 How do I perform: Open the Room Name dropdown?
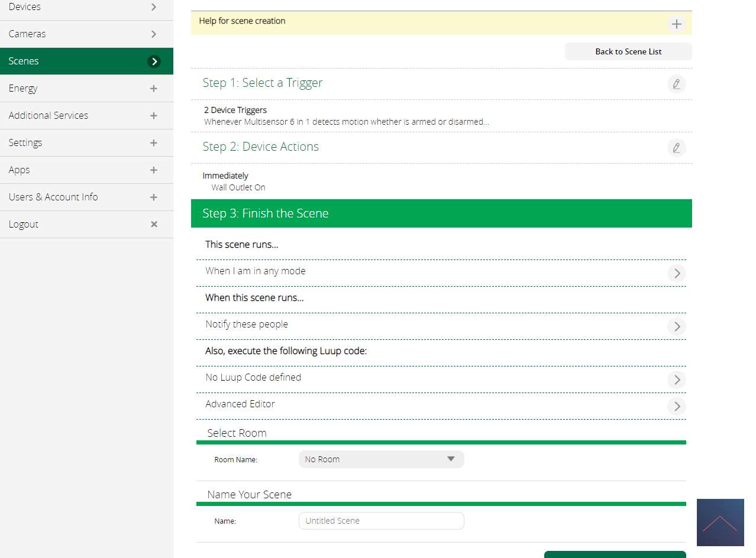click(381, 459)
